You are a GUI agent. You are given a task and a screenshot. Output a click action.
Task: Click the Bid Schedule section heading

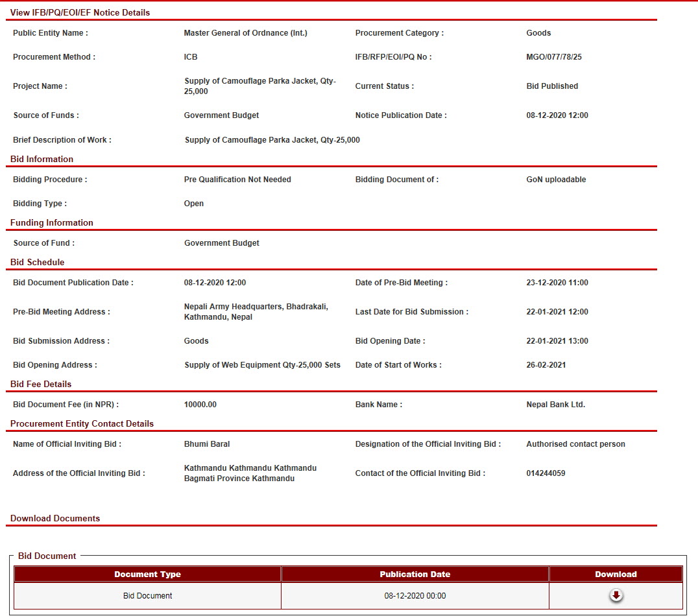(37, 262)
